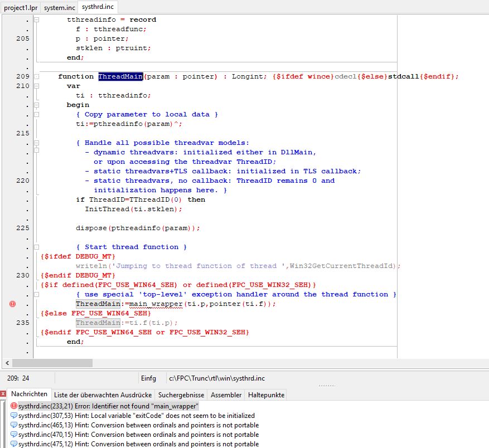This screenshot has height=448, width=489.
Task: Switch to the Haltepunkte tab
Action: pos(266,395)
